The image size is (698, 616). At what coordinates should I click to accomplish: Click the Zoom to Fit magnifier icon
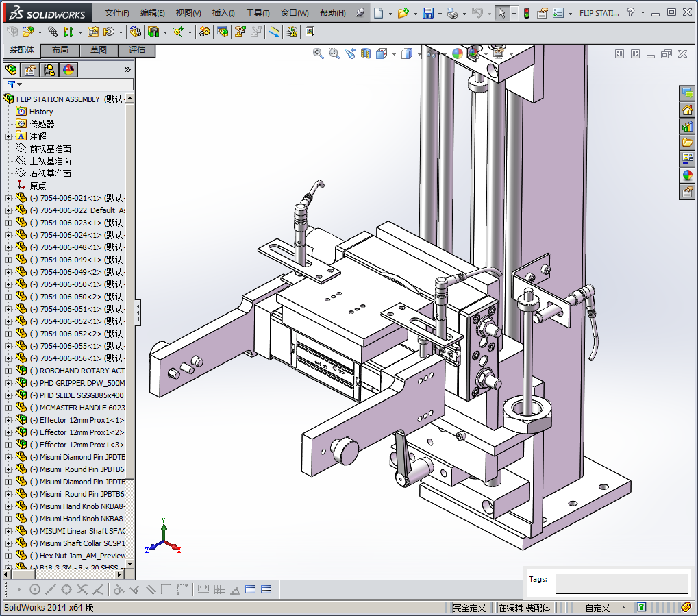click(x=319, y=53)
